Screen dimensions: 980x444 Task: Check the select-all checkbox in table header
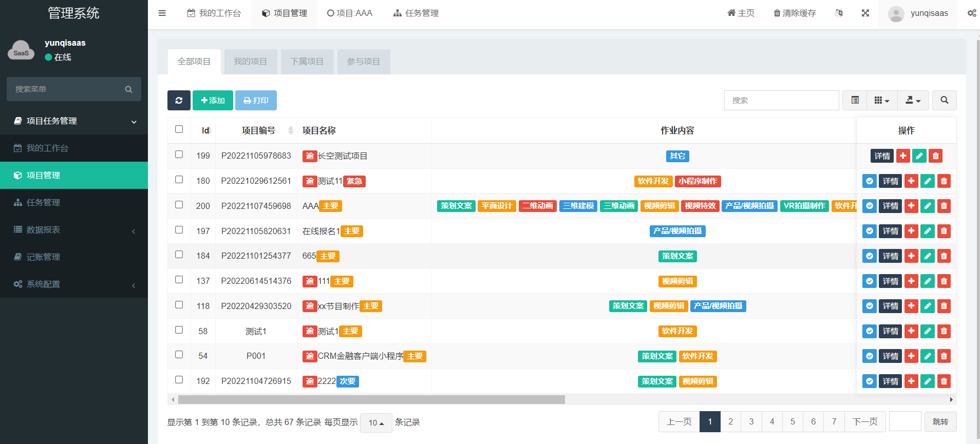179,129
